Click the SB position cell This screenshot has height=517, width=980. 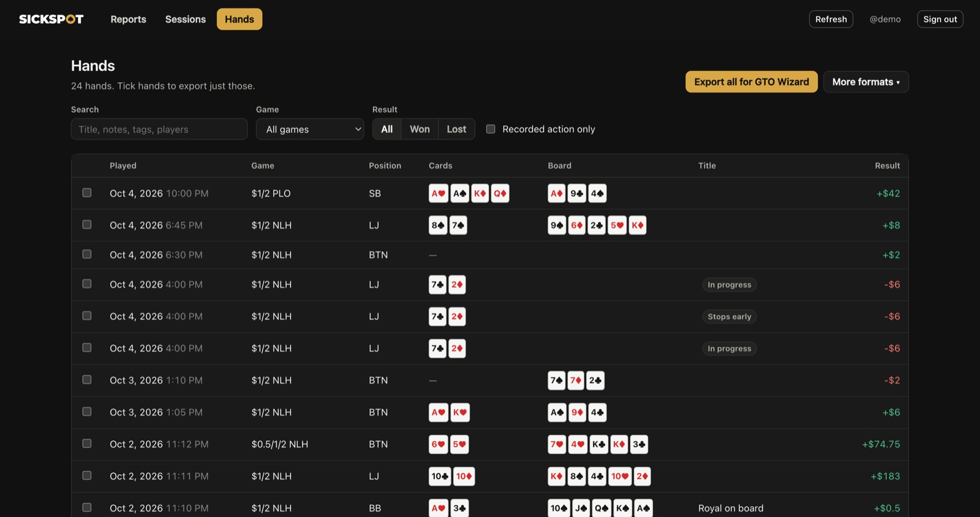pyautogui.click(x=375, y=194)
